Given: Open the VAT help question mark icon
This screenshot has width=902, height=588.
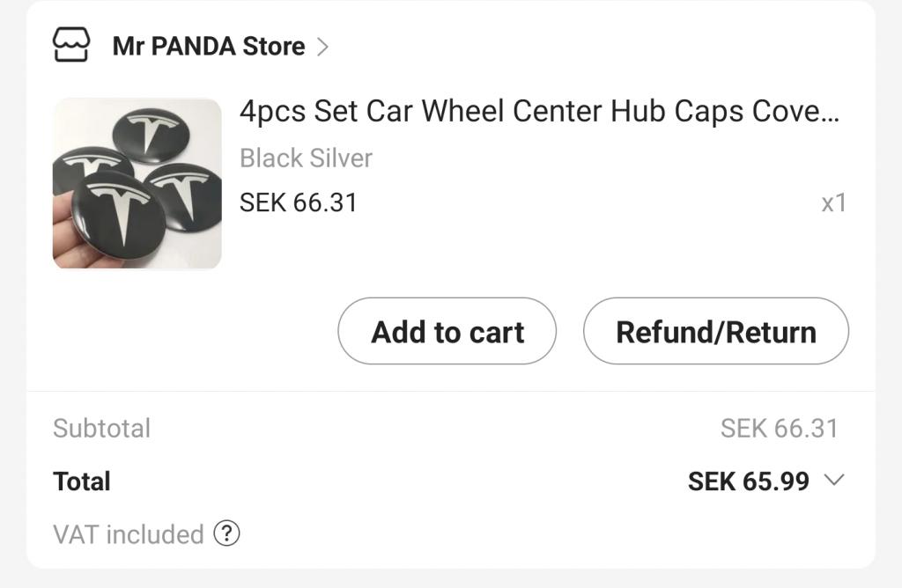Looking at the screenshot, I should 226,534.
